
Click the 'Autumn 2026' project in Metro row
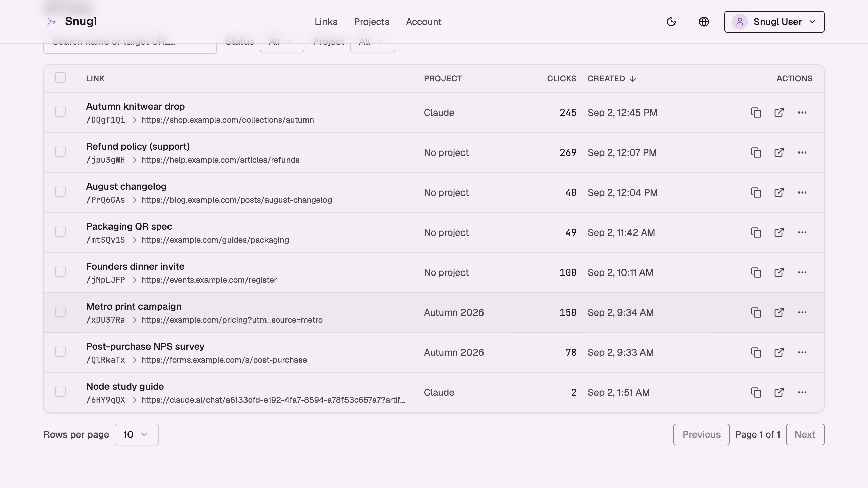454,312
